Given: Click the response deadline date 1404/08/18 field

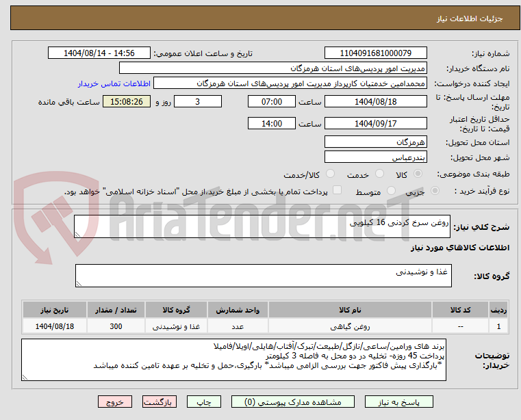Looking at the screenshot, I should (375, 101).
